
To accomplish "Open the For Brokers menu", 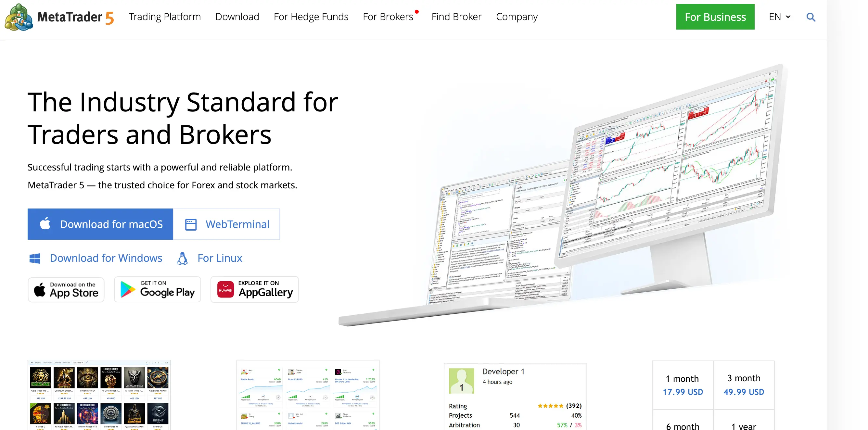I will click(388, 17).
